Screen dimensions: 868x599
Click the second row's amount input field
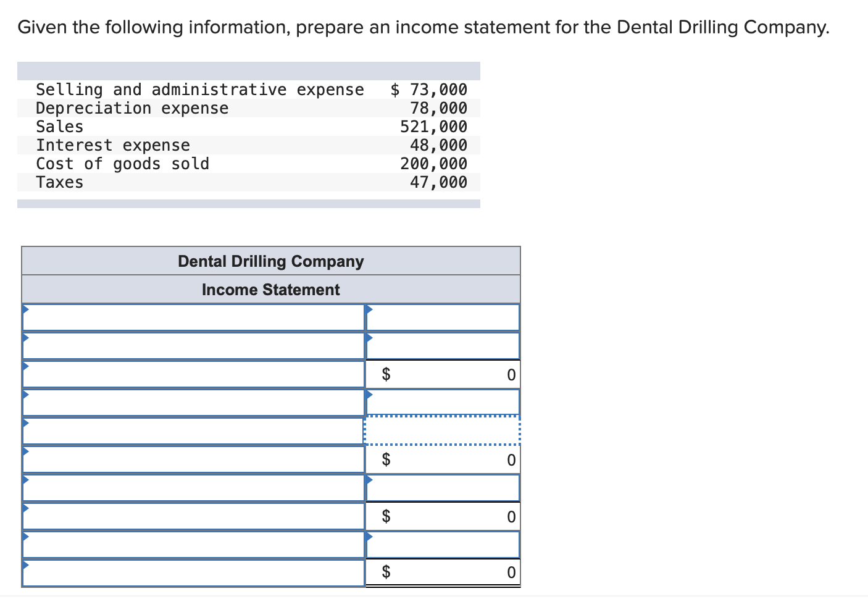coord(443,346)
